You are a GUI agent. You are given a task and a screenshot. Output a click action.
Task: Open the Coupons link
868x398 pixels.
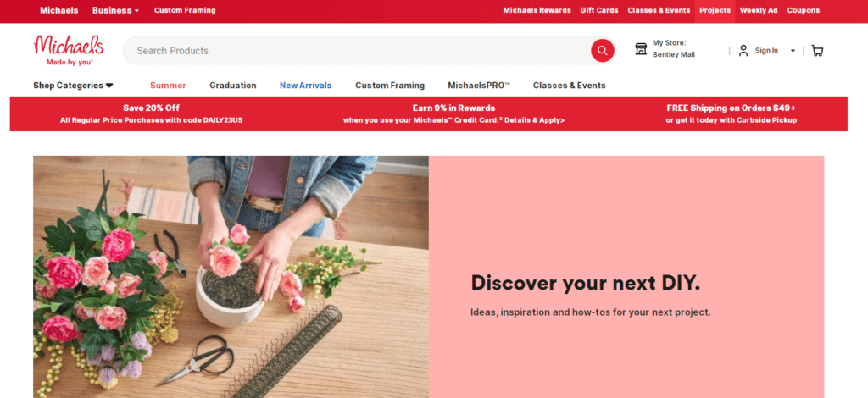804,10
